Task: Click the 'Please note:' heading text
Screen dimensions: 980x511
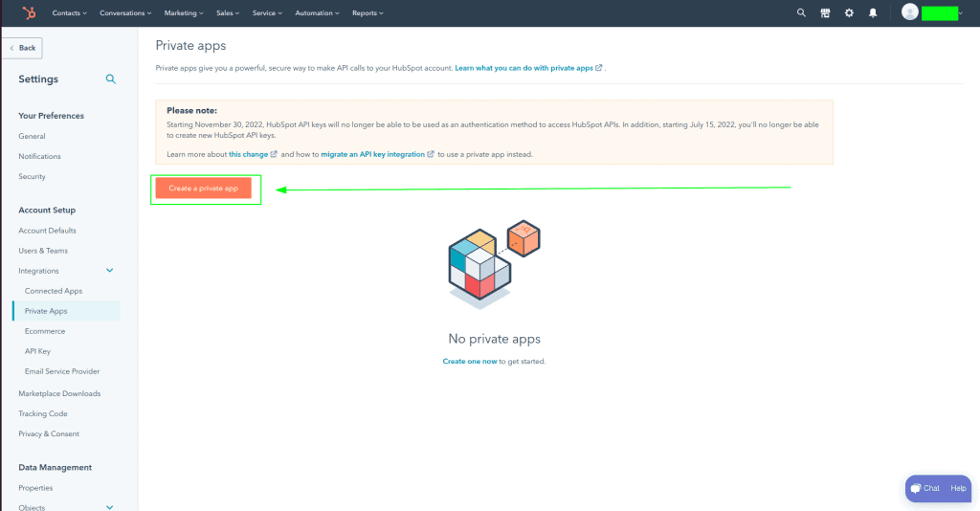Action: 191,111
